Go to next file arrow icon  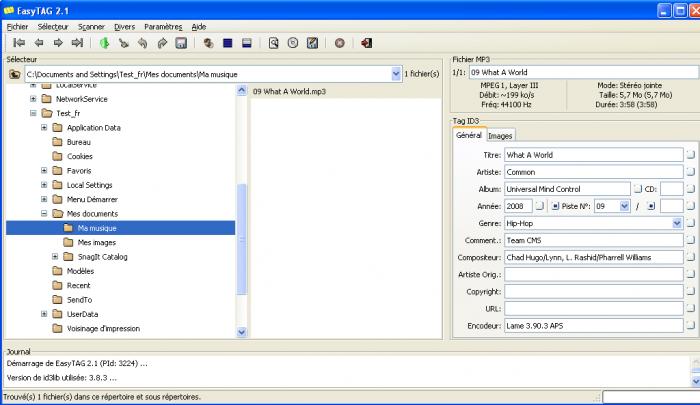coord(58,43)
